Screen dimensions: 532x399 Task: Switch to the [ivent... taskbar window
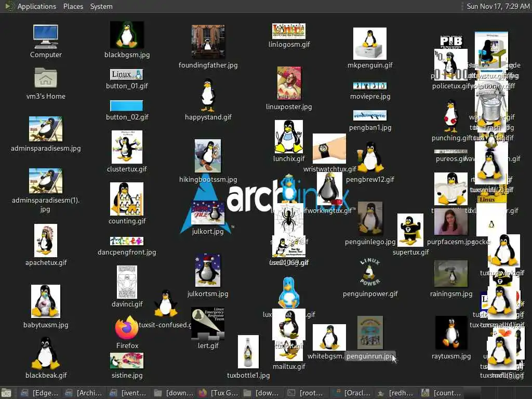pos(129,393)
